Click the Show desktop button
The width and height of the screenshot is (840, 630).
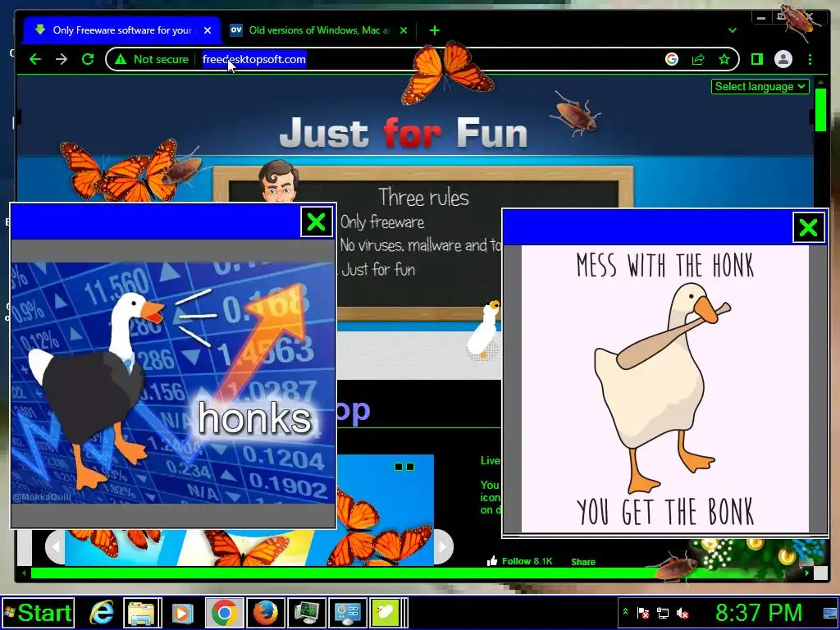coord(830,613)
